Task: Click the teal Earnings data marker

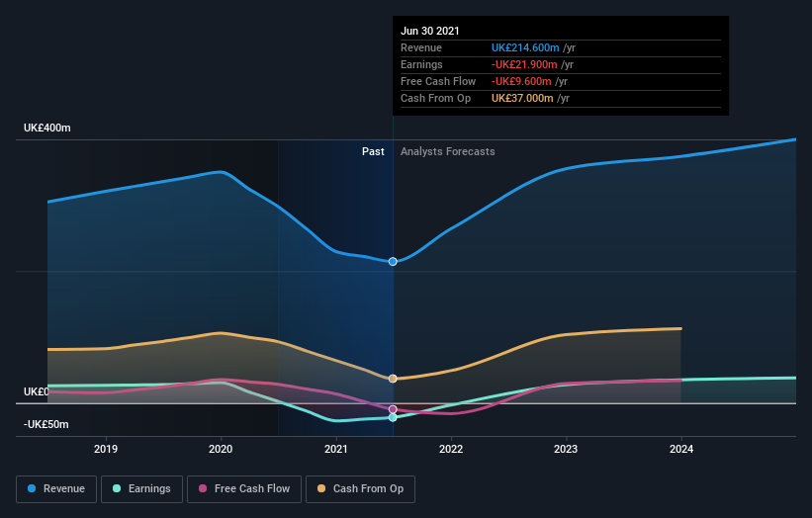Action: tap(393, 417)
